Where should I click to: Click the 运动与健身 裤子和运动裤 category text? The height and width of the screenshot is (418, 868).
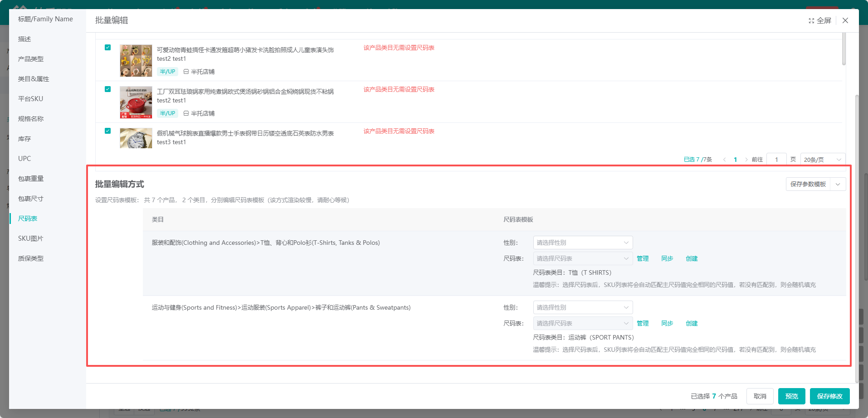click(x=281, y=307)
